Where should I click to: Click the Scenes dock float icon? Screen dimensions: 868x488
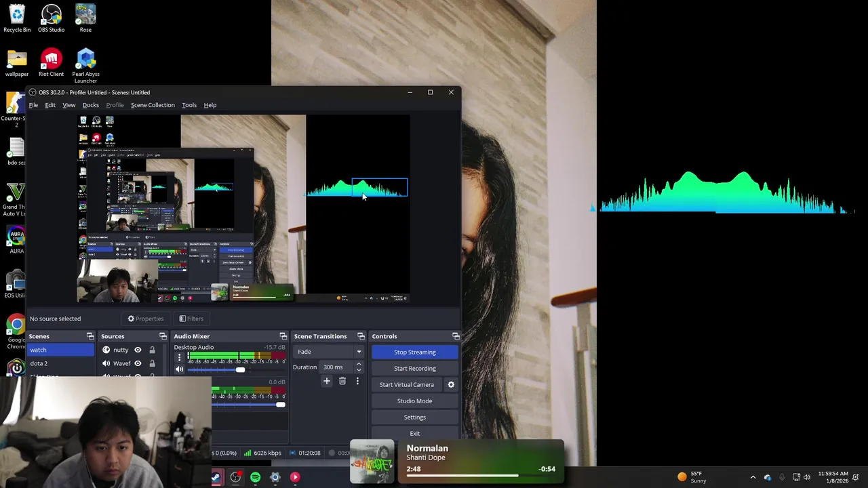click(90, 336)
